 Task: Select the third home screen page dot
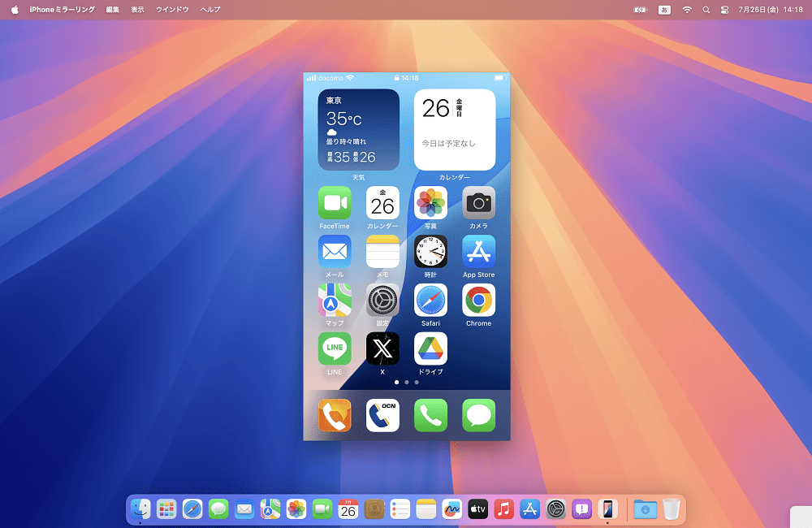[x=417, y=383]
